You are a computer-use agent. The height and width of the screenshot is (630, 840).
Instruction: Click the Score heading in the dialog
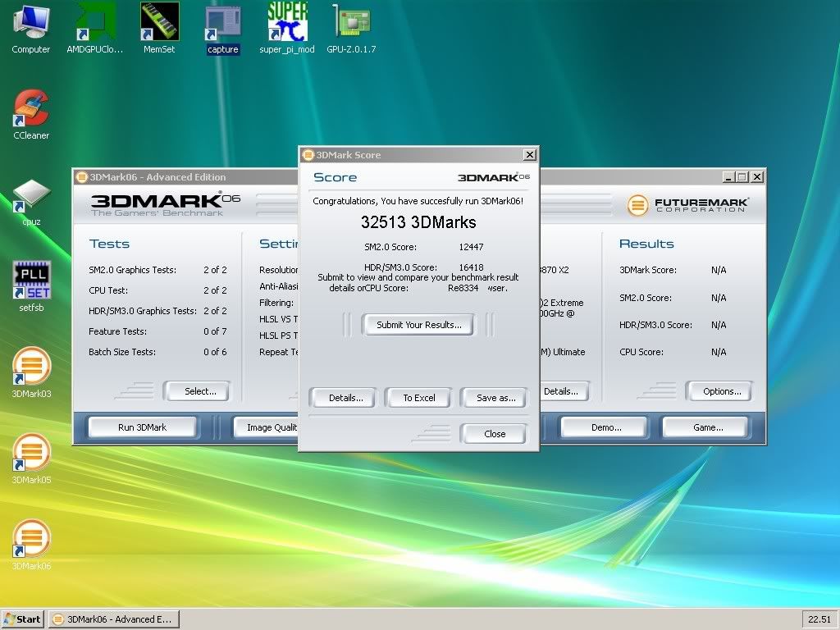pos(335,177)
